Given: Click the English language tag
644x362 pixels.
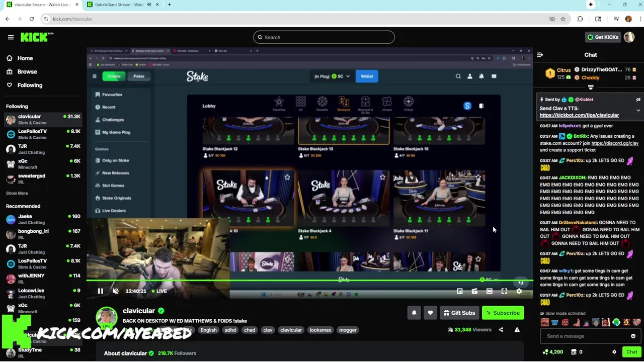Looking at the screenshot, I should coord(208,330).
